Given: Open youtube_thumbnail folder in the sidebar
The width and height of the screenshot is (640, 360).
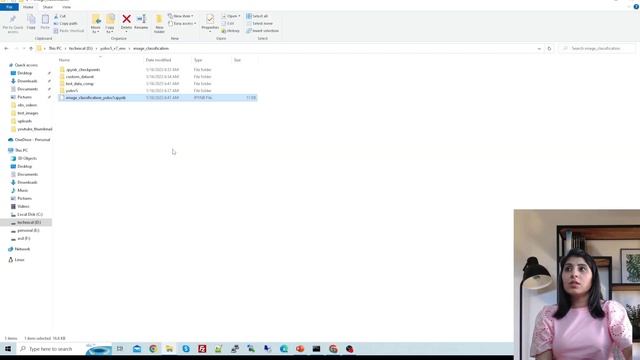Looking at the screenshot, I should click(x=34, y=129).
